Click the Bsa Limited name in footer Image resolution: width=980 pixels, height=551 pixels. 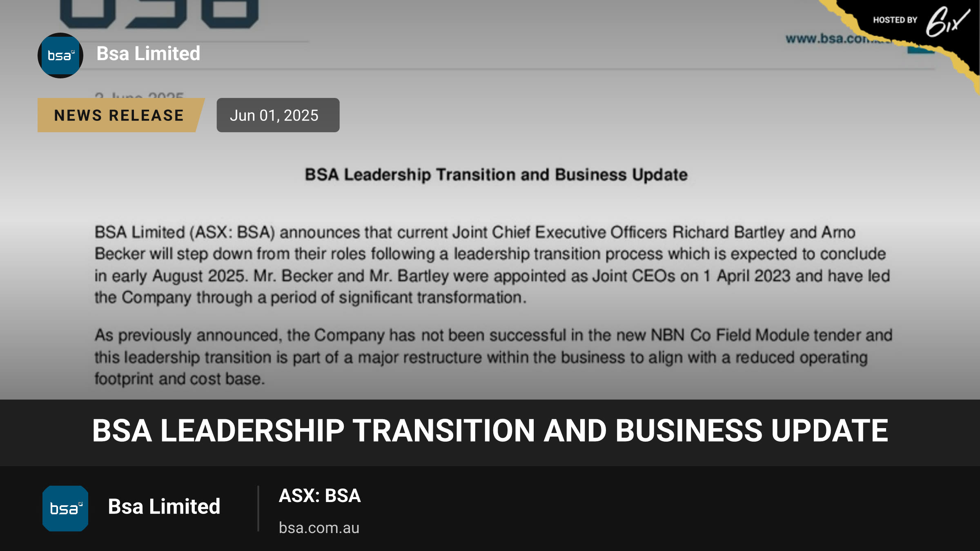[x=164, y=507]
